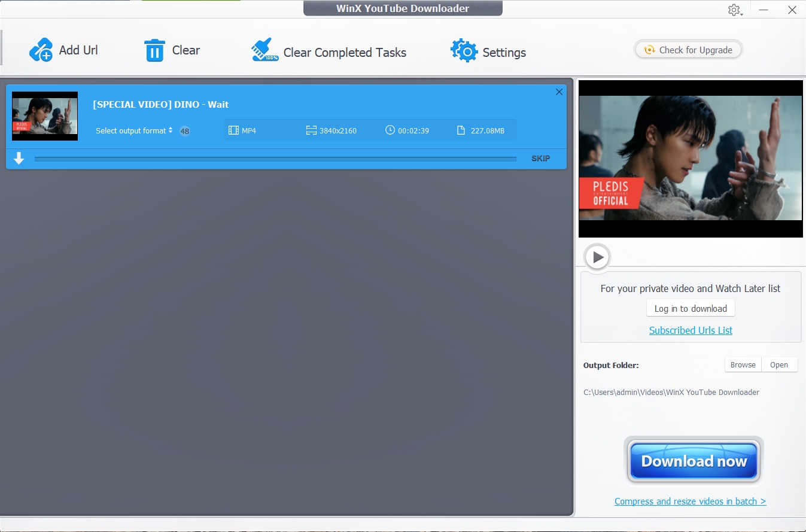
Task: Open the output folder
Action: pos(778,365)
